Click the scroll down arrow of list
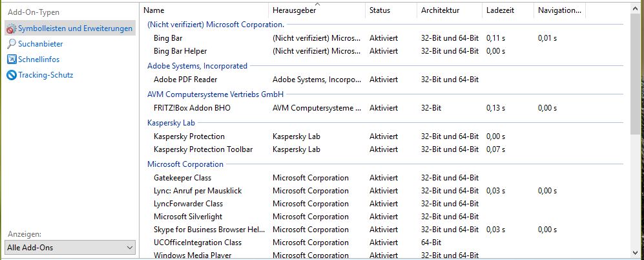This screenshot has height=260, width=644. pyautogui.click(x=635, y=252)
